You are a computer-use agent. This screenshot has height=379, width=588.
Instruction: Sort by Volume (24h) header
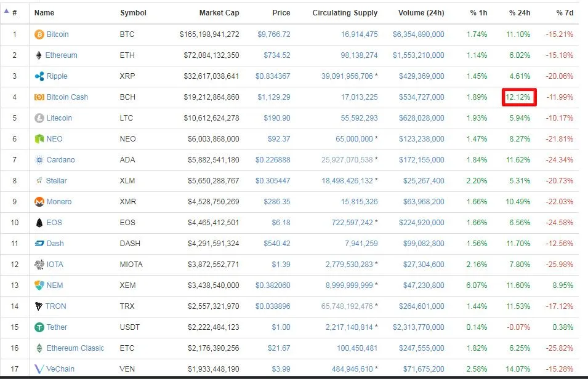pyautogui.click(x=421, y=13)
